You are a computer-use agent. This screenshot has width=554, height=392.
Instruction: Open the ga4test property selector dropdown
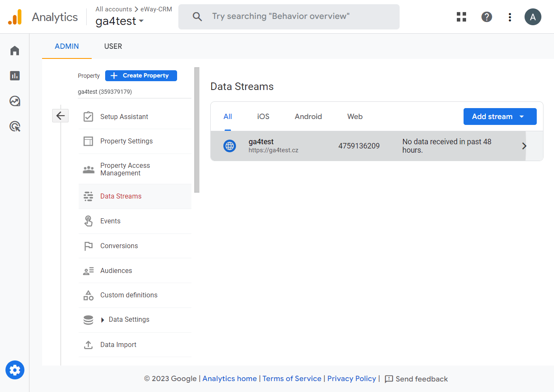(119, 21)
